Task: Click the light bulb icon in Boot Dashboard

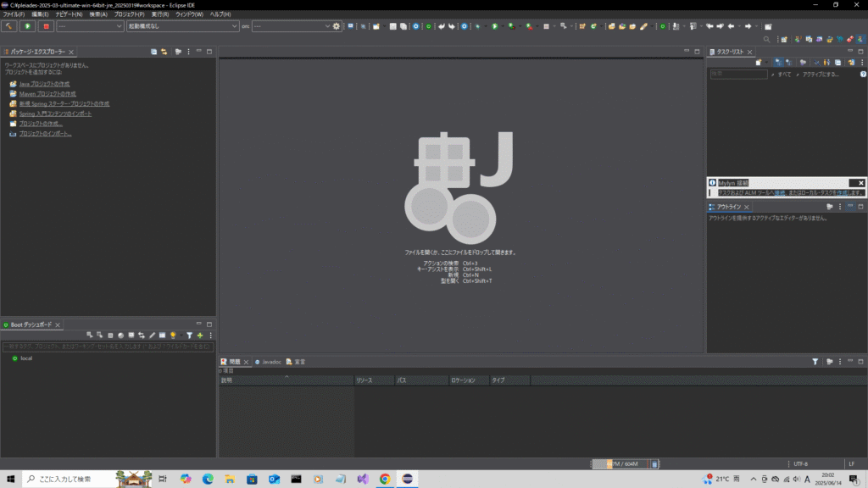Action: (173, 335)
